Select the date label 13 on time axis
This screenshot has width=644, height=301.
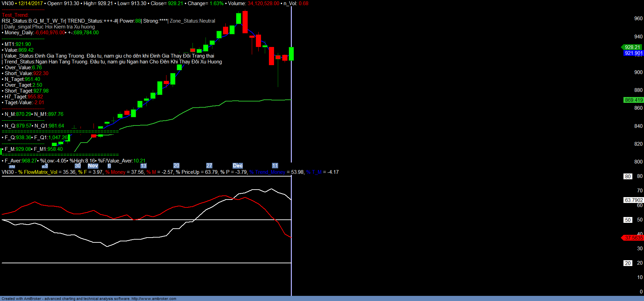(x=143, y=166)
